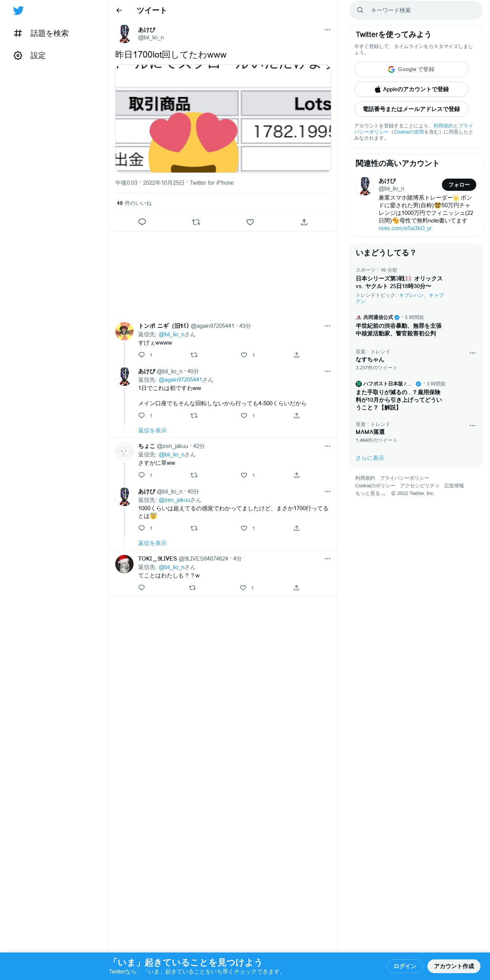Focus the キーワード検索 search field
This screenshot has width=490, height=980.
tap(416, 10)
